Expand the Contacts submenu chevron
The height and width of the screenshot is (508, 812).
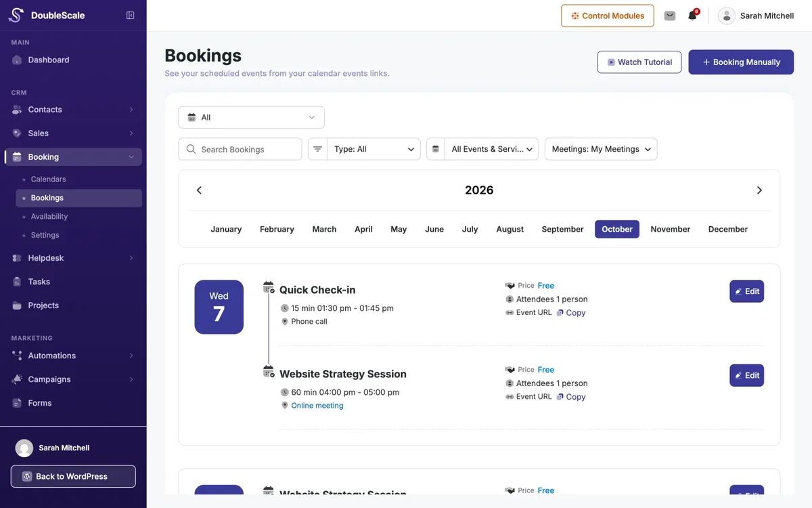tap(131, 110)
